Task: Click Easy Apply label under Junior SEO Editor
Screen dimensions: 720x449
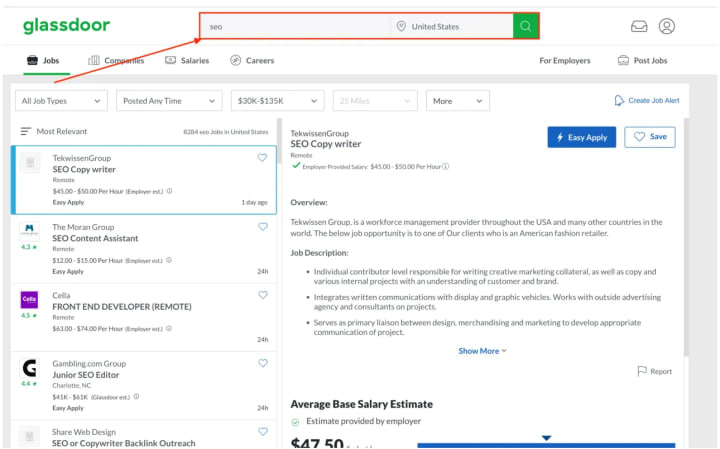Action: [68, 408]
